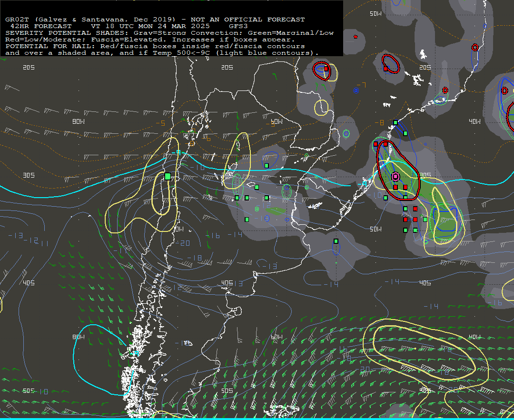Click the '42HR FORECAST' label
The height and width of the screenshot is (420, 514).
pos(41,26)
